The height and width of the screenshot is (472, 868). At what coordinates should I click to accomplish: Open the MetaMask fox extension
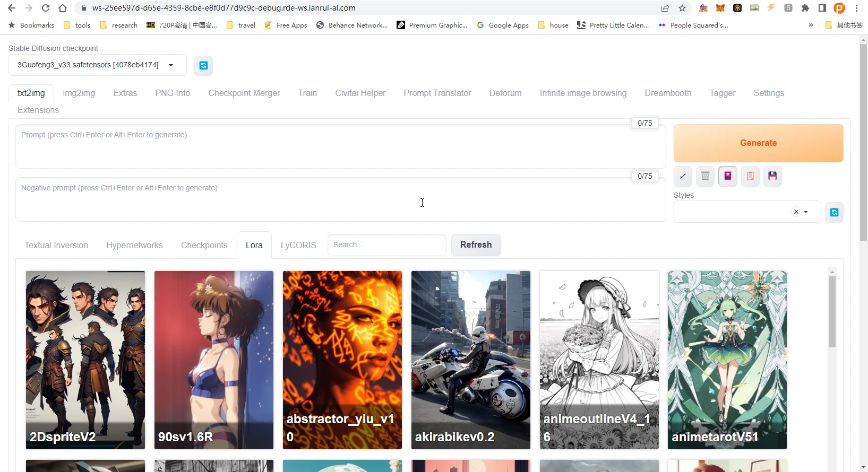[x=720, y=8]
